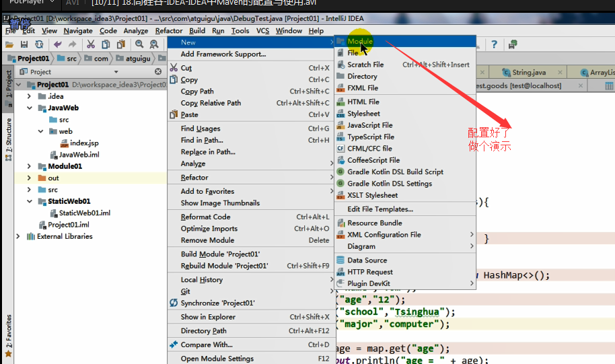The height and width of the screenshot is (364, 615).
Task: Expand the Module01 node
Action: coord(29,166)
